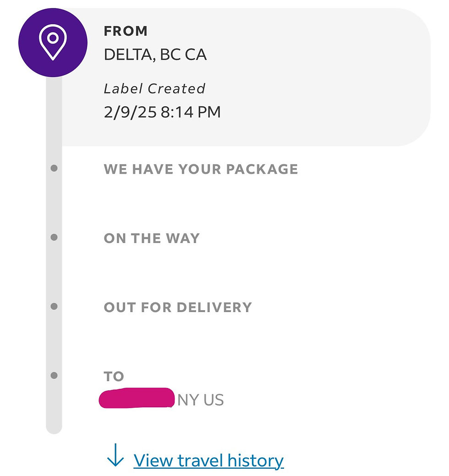The height and width of the screenshot is (476, 449).
Task: Click the Out For Delivery timeline dot
Action: 54,306
